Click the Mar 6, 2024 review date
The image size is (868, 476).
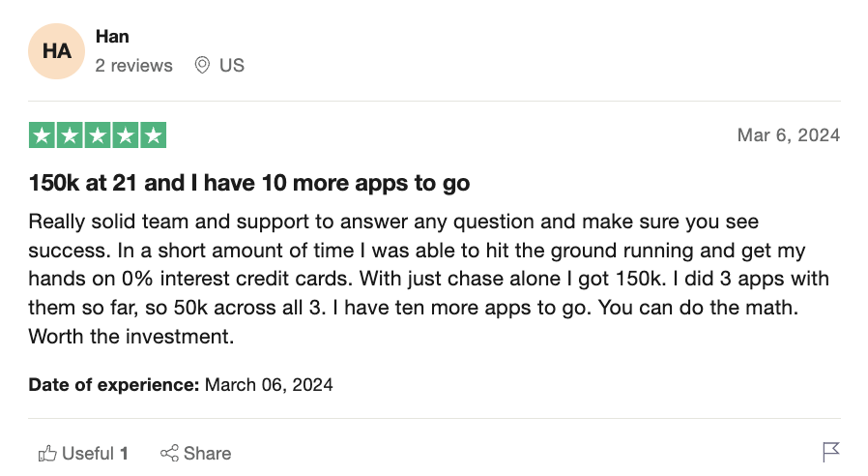(x=788, y=135)
